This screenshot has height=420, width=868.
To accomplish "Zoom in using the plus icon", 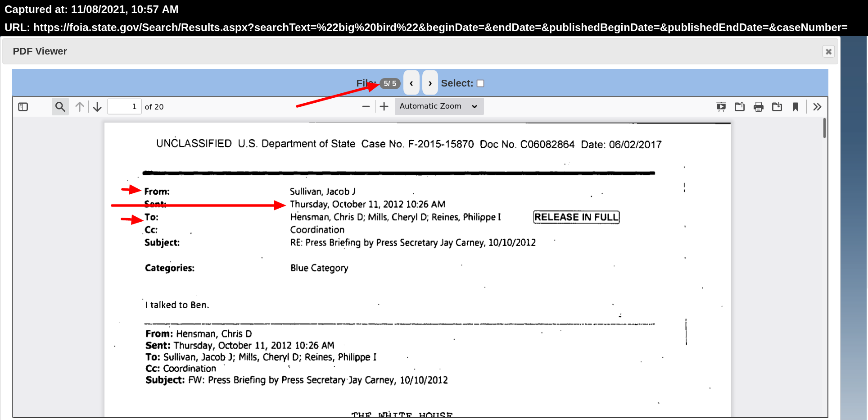I will coord(384,107).
